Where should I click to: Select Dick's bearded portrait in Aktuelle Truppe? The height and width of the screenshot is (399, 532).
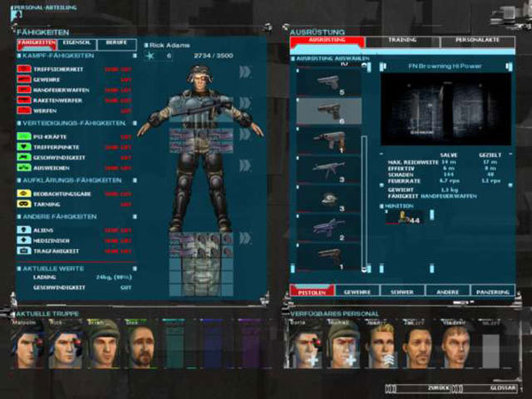[141, 343]
